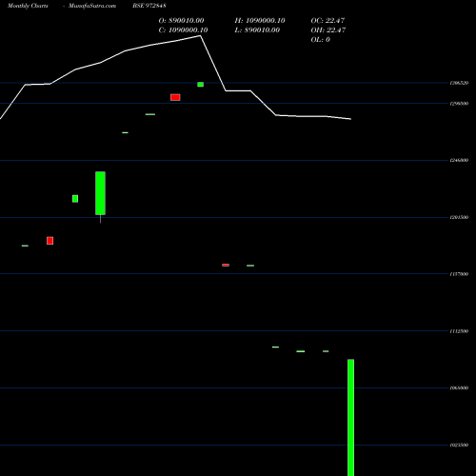Click the 'Monthly Charts' title text
Screen dimensions: 476x476
(x=28, y=6)
